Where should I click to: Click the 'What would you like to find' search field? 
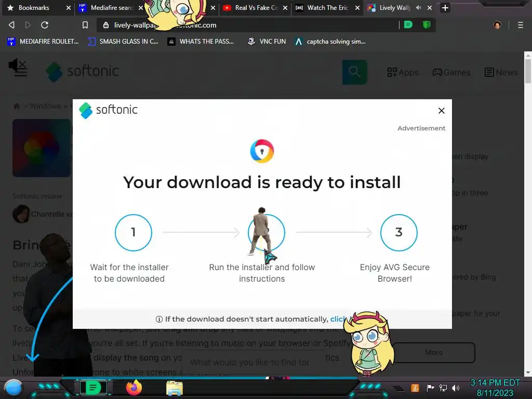point(250,362)
